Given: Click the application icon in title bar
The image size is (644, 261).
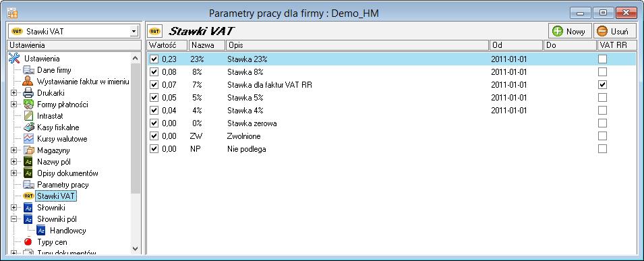Looking at the screenshot, I should (12, 13).
